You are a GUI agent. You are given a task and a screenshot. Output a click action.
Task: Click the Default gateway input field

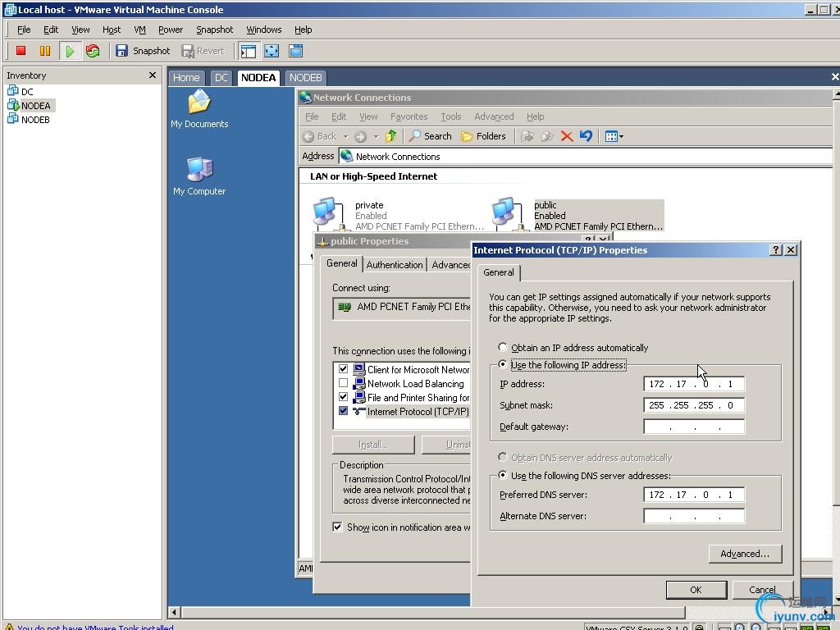pos(694,427)
